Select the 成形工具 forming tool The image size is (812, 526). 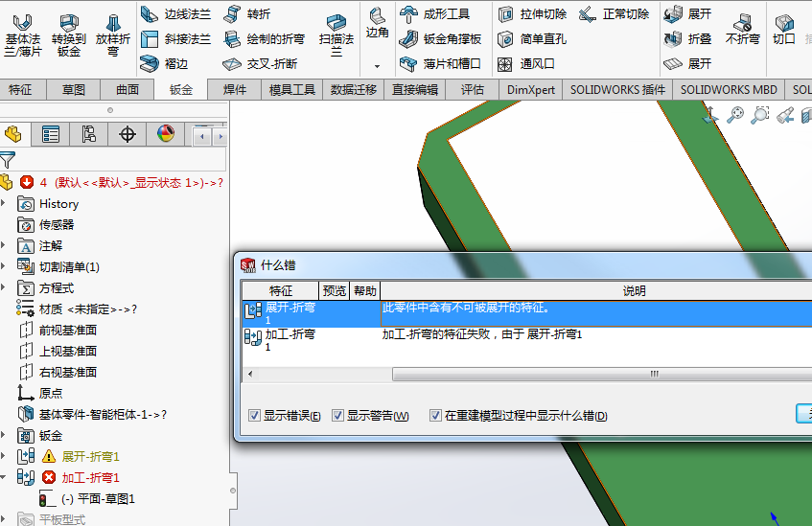tap(434, 14)
